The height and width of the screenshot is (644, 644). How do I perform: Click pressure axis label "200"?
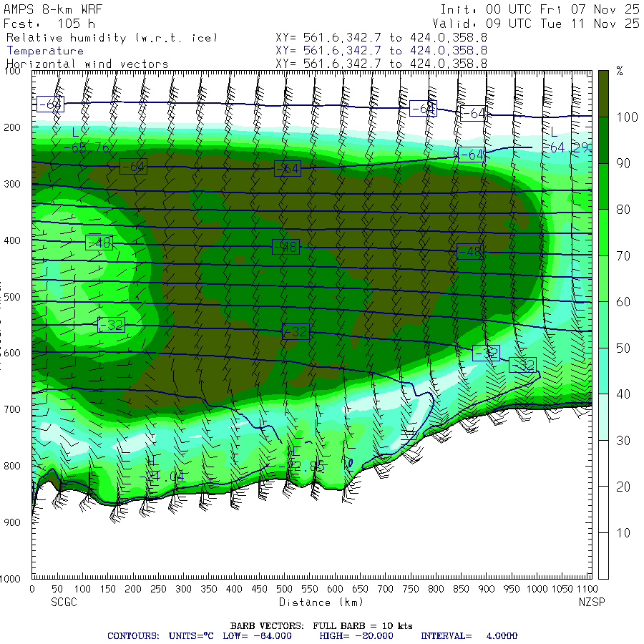click(12, 127)
